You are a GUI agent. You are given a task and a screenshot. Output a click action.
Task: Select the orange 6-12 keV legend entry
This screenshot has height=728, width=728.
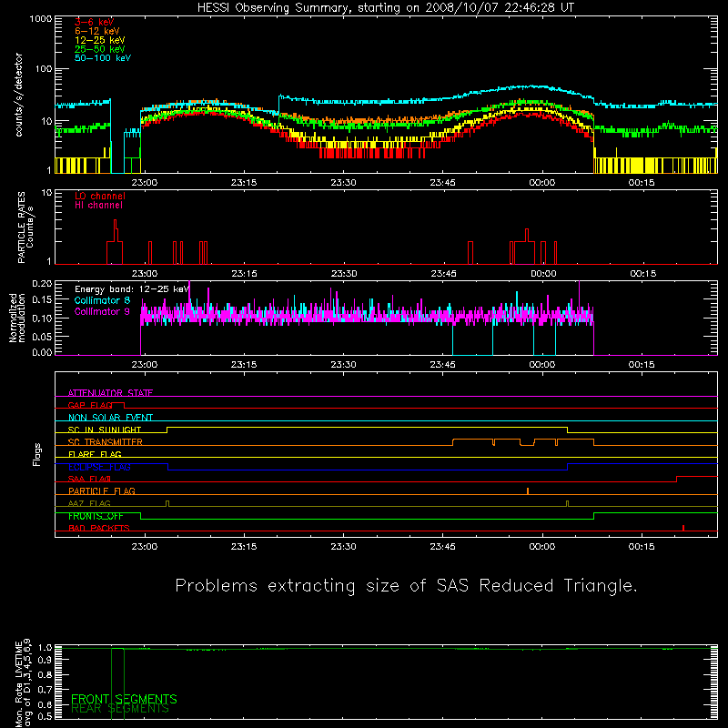[96, 31]
